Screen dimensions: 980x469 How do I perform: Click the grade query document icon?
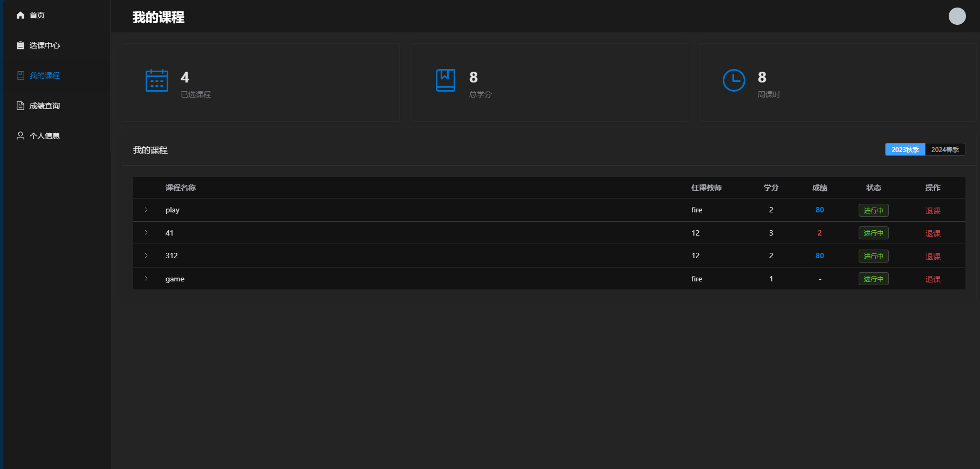pyautogui.click(x=20, y=106)
